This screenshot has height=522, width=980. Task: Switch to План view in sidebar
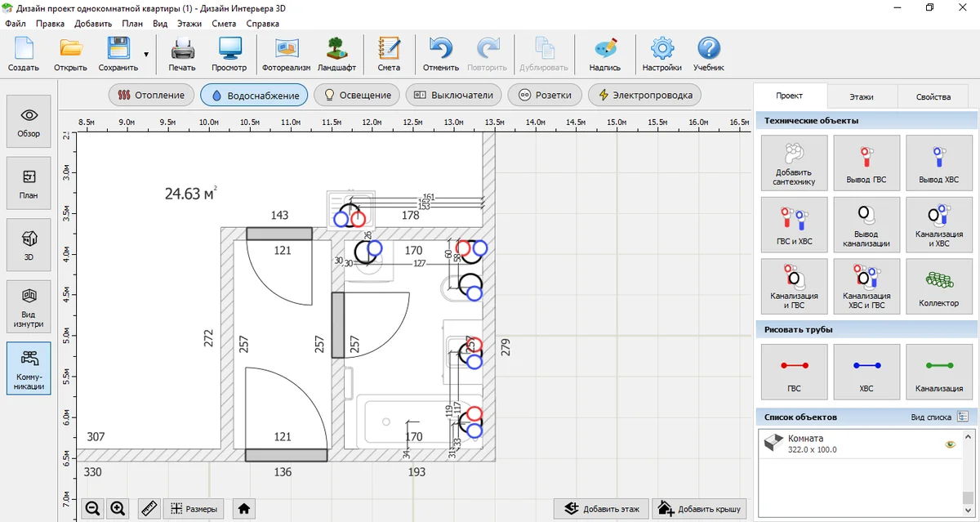click(x=29, y=184)
